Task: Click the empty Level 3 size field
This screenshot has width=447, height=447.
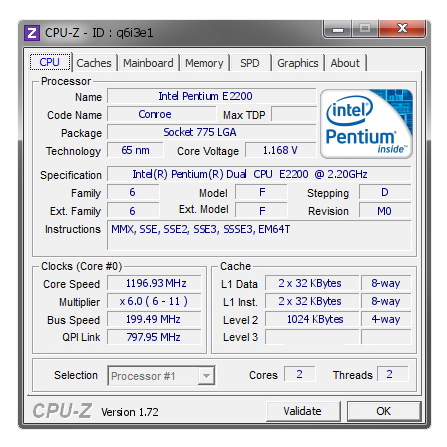Action: pos(312,337)
